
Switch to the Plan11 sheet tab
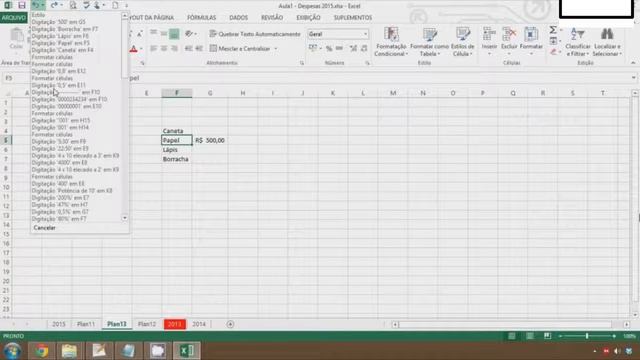pos(86,324)
